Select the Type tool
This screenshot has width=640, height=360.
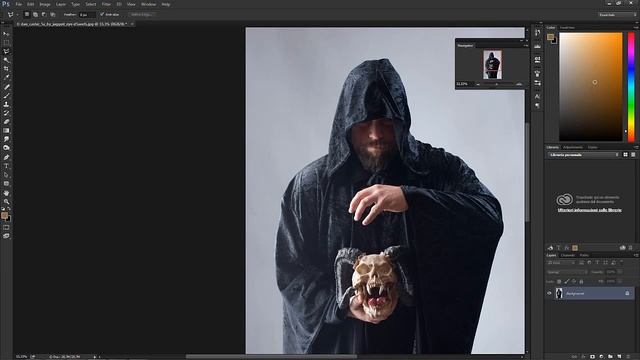click(x=6, y=166)
